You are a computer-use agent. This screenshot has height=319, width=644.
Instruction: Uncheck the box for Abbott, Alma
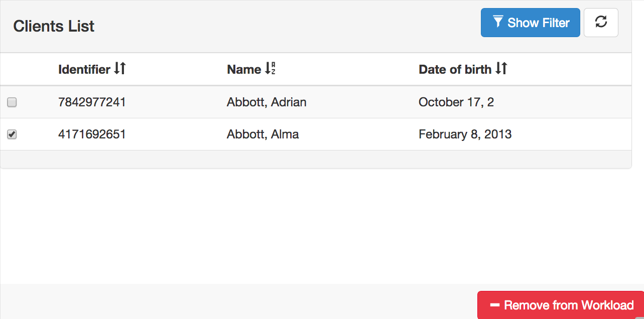tap(12, 134)
